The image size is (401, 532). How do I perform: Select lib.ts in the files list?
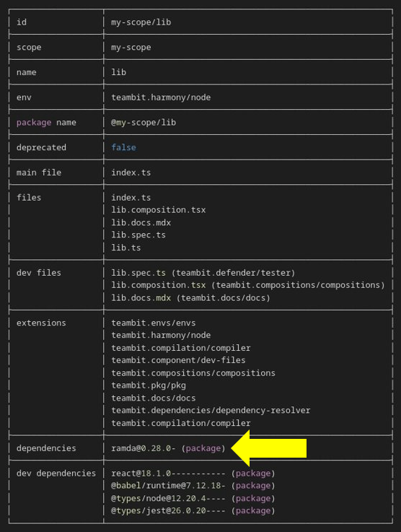tap(126, 248)
